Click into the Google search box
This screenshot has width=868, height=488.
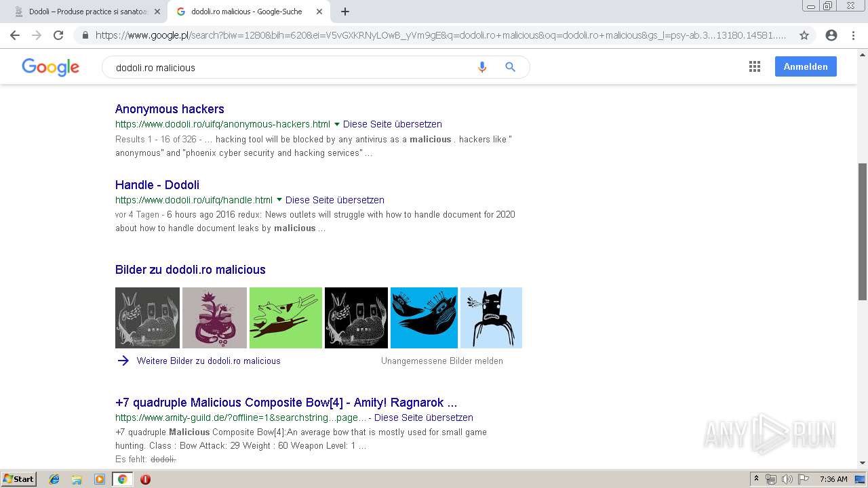pyautogui.click(x=292, y=67)
